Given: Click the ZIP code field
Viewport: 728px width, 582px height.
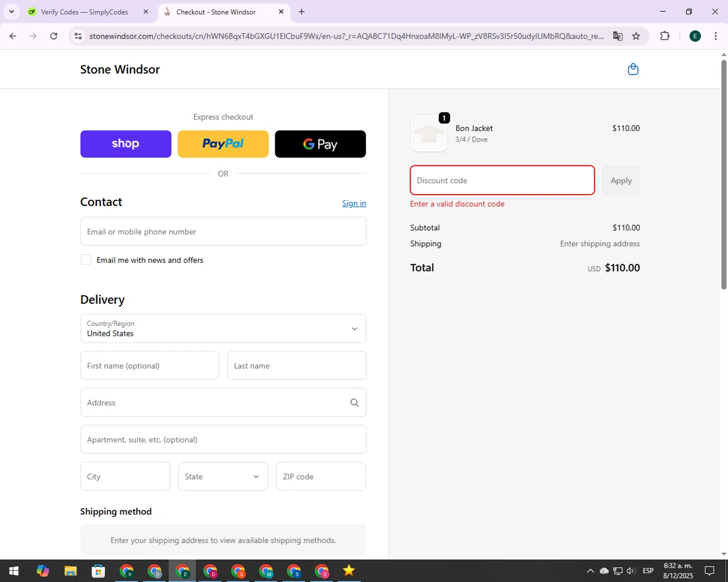Looking at the screenshot, I should pyautogui.click(x=321, y=476).
